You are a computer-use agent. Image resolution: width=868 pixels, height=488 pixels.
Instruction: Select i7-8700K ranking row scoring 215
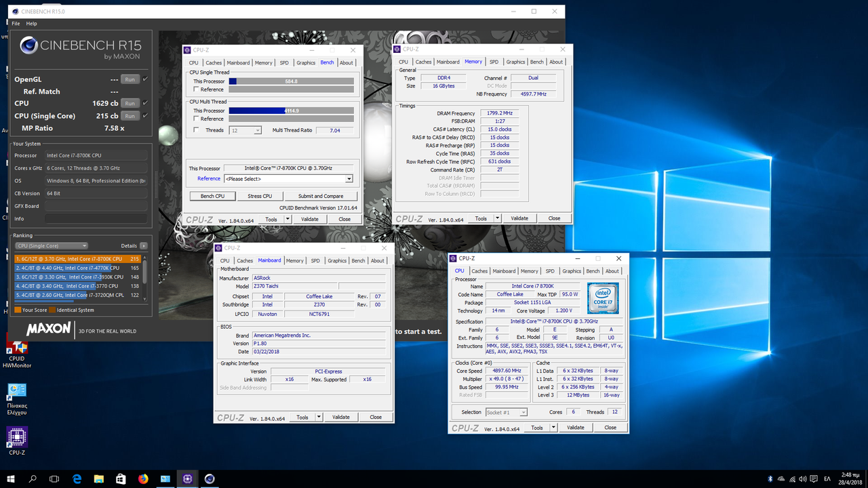tap(77, 259)
